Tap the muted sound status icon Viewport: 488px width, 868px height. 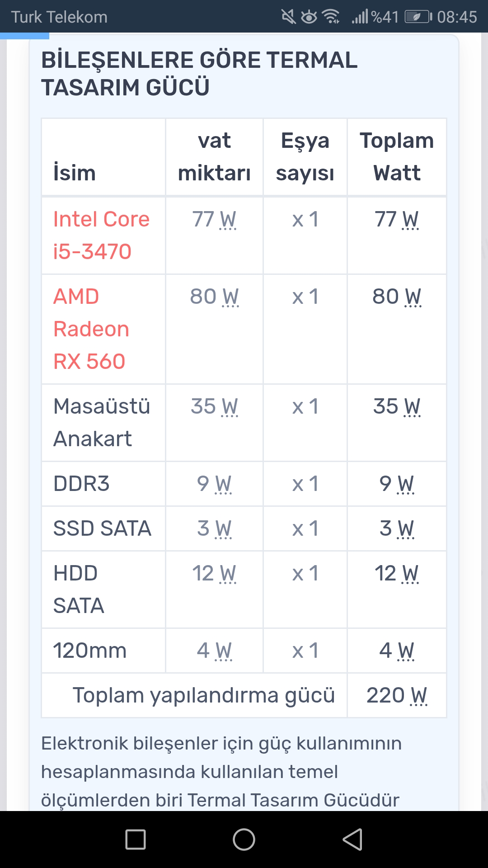tap(288, 17)
